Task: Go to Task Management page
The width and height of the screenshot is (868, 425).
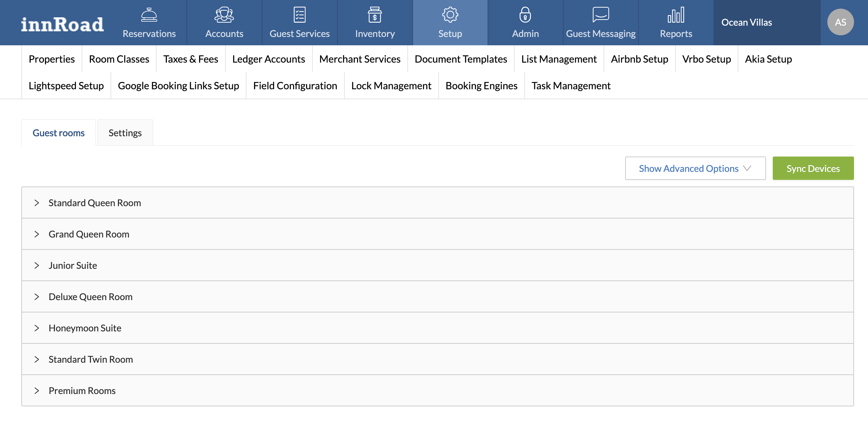Action: tap(571, 86)
